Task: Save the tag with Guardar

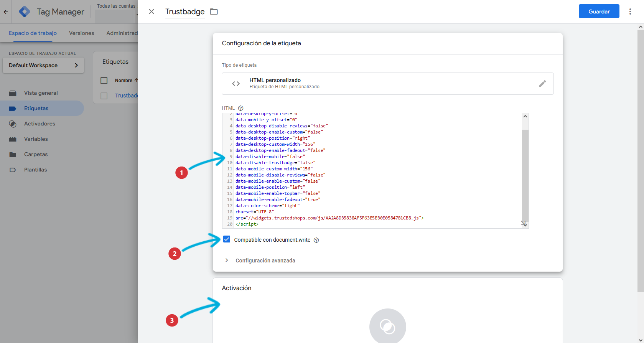Action: pyautogui.click(x=599, y=11)
